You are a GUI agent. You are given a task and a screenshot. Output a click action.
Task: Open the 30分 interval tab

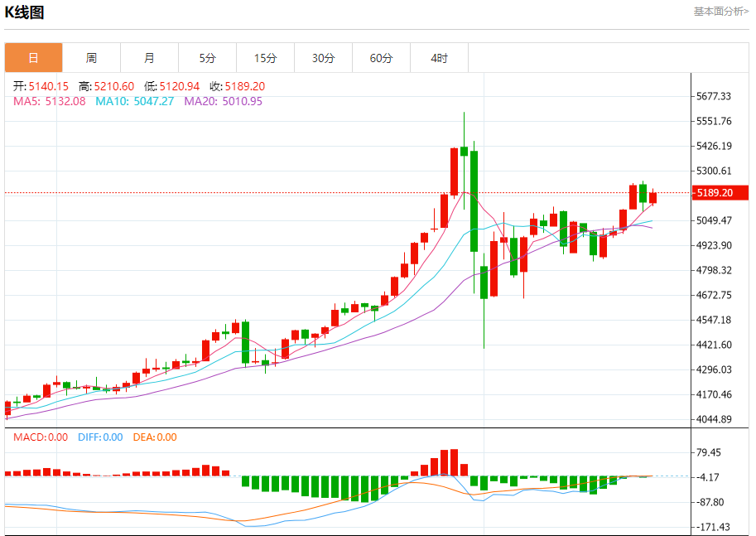(x=323, y=58)
